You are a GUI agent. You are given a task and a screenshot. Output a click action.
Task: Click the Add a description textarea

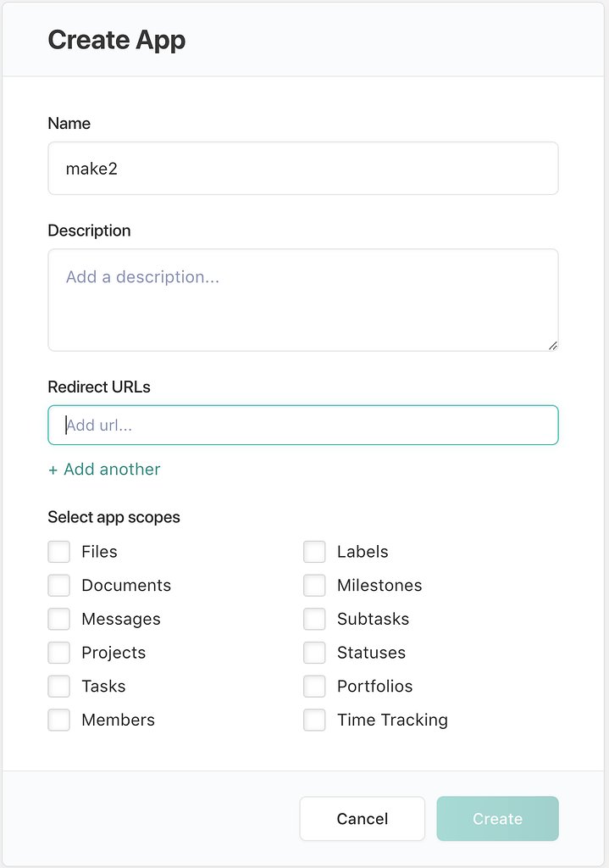[x=303, y=299]
